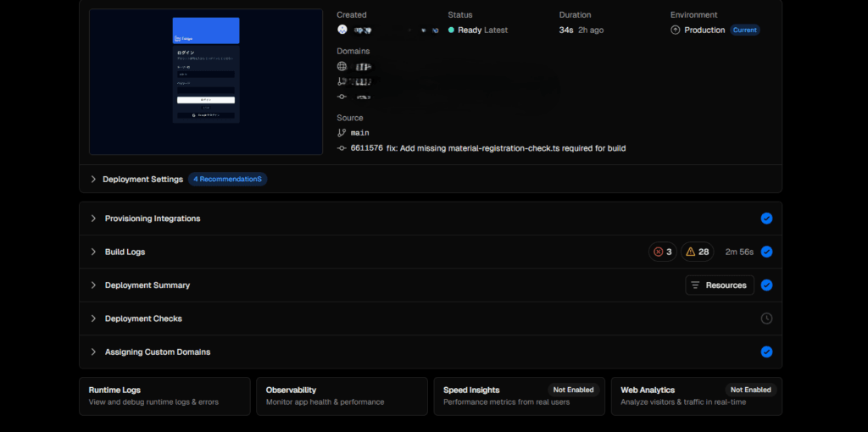Click the yellow warning count badge

(x=697, y=252)
